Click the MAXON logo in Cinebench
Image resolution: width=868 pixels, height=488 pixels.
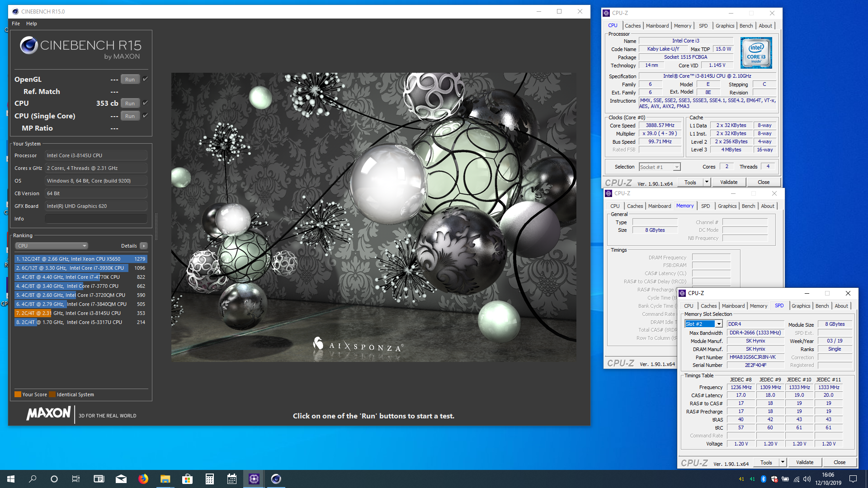click(48, 413)
